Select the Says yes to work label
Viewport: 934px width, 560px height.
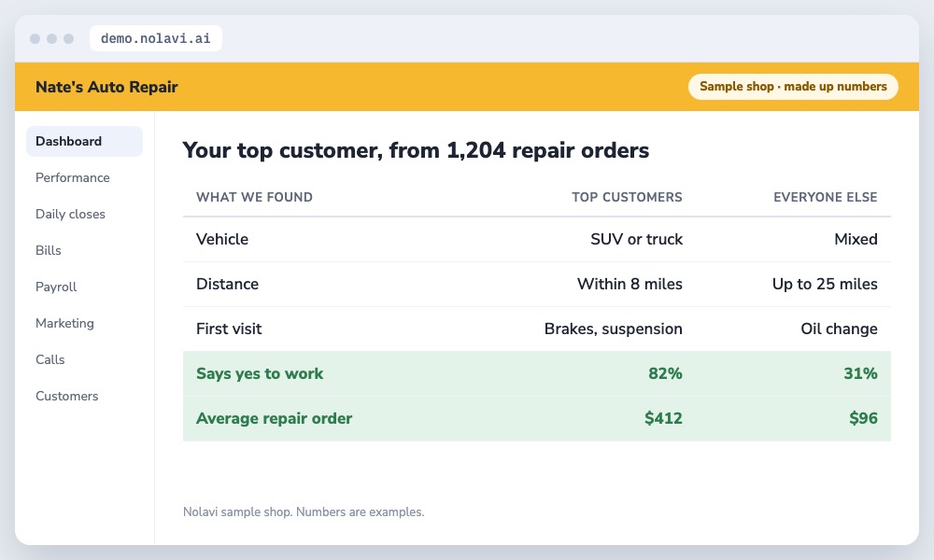pyautogui.click(x=260, y=373)
